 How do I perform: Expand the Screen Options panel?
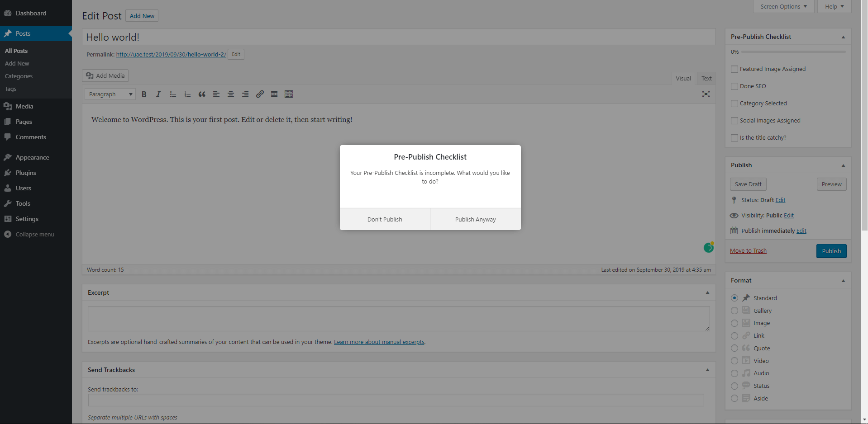(784, 6)
